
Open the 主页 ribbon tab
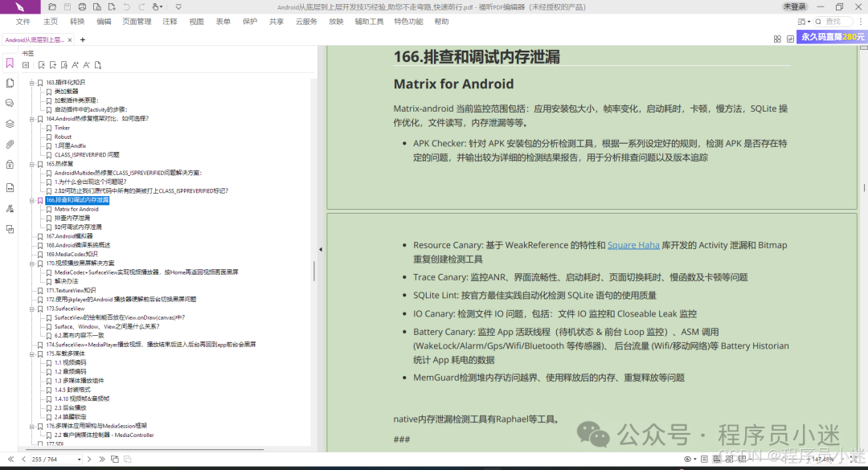tap(51, 22)
